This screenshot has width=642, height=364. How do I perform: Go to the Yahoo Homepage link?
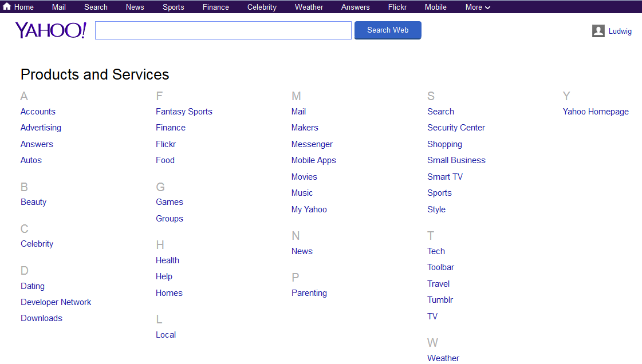[596, 111]
